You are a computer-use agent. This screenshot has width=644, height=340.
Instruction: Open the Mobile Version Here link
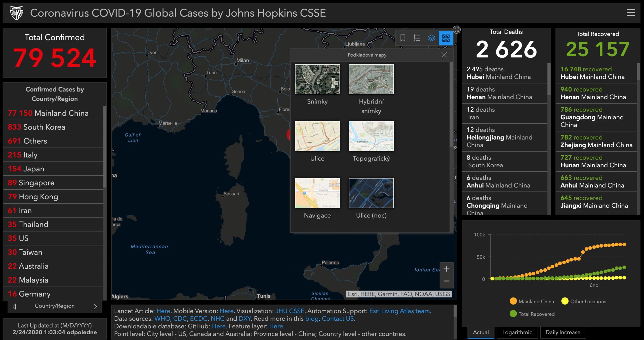226,311
